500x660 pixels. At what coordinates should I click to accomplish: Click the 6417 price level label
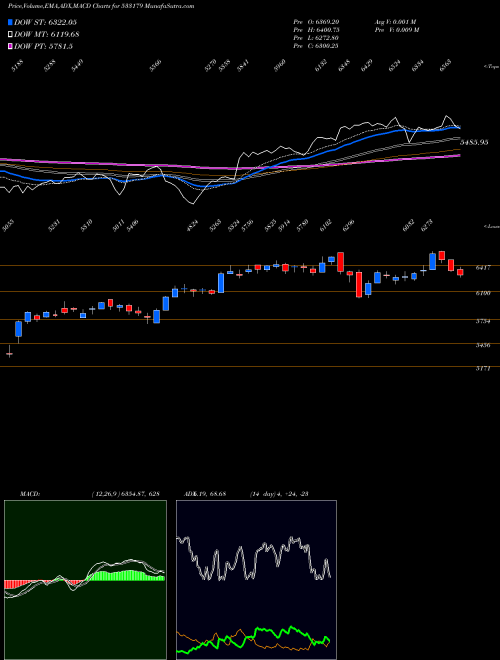tap(483, 268)
